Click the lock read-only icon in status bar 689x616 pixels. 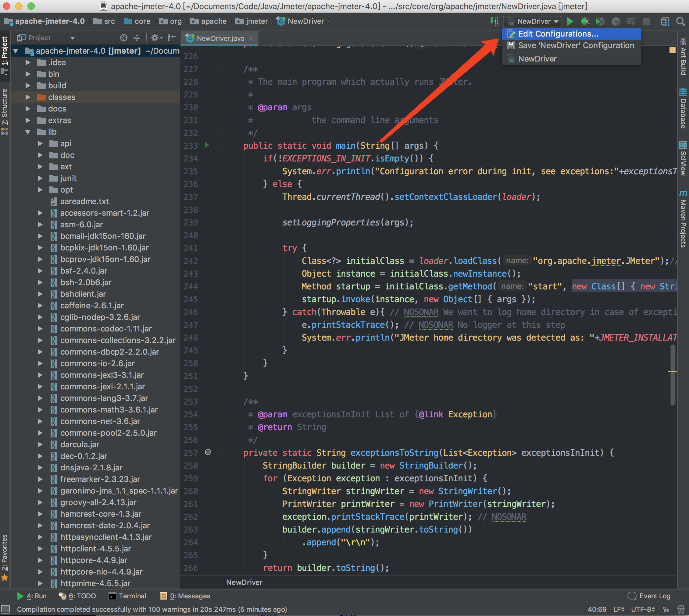666,609
